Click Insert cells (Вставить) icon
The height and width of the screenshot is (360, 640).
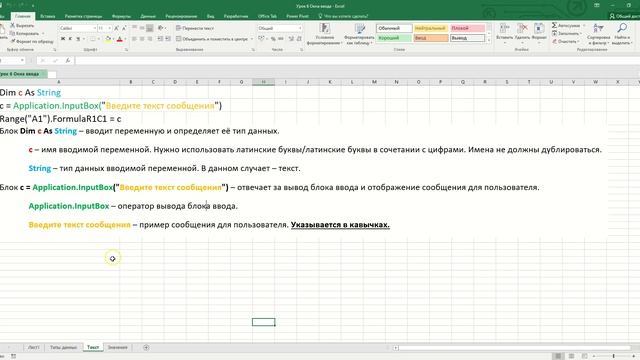[504, 29]
